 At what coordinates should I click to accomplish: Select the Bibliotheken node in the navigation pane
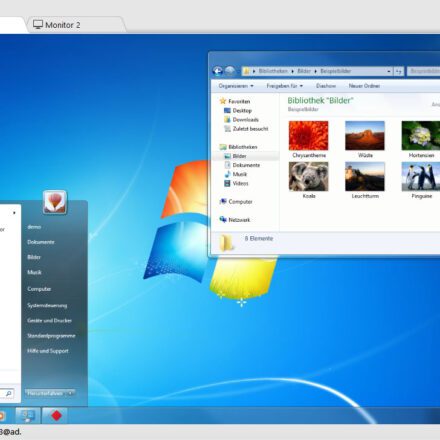click(243, 147)
